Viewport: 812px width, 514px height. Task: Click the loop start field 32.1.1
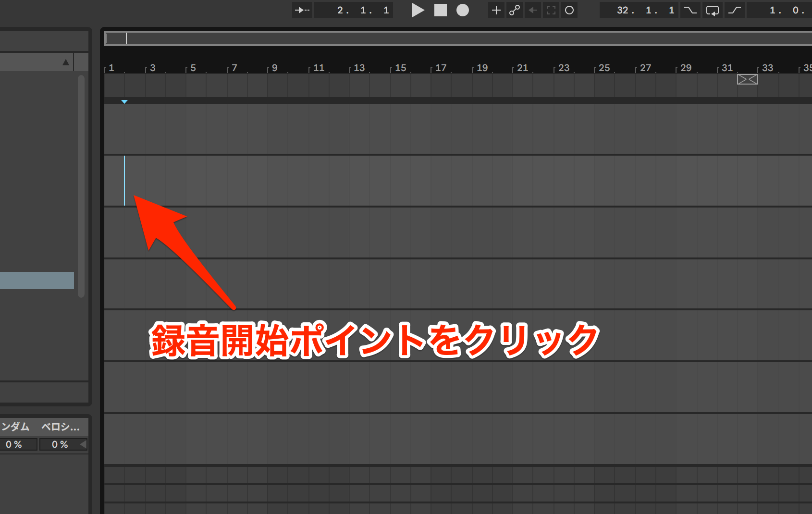click(639, 10)
